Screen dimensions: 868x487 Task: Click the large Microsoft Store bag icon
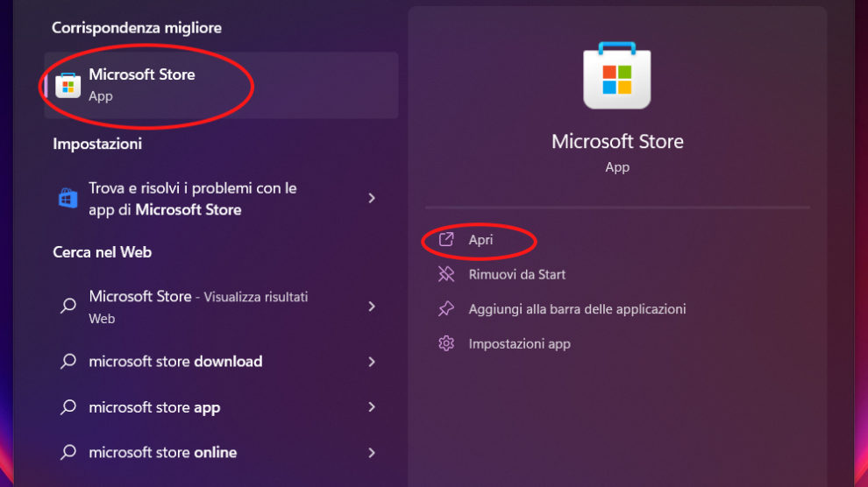617,75
